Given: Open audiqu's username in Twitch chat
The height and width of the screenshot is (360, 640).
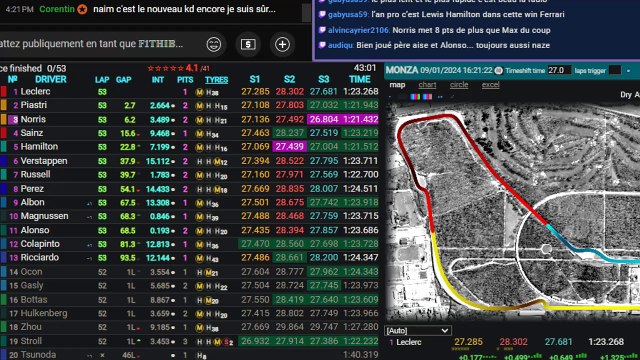Looking at the screenshot, I should click(x=340, y=45).
